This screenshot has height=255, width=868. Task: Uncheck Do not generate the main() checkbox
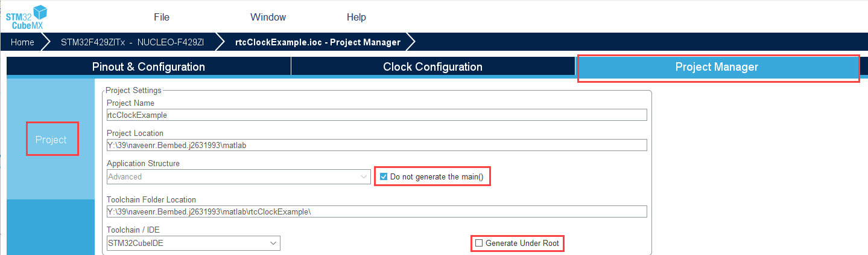click(x=384, y=177)
